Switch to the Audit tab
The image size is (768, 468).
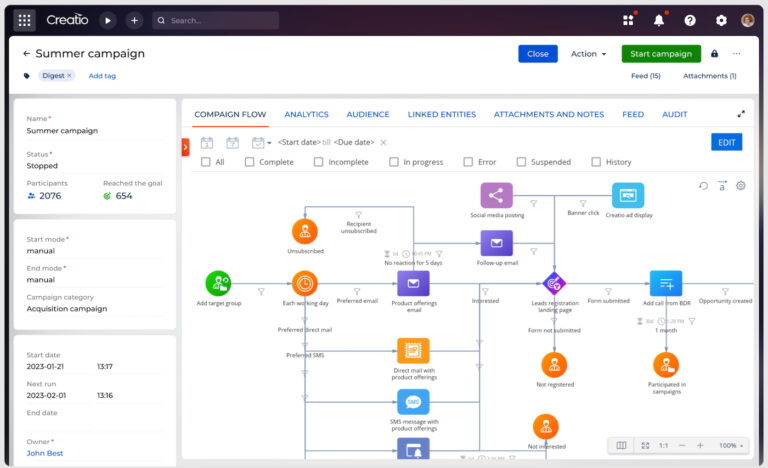674,114
